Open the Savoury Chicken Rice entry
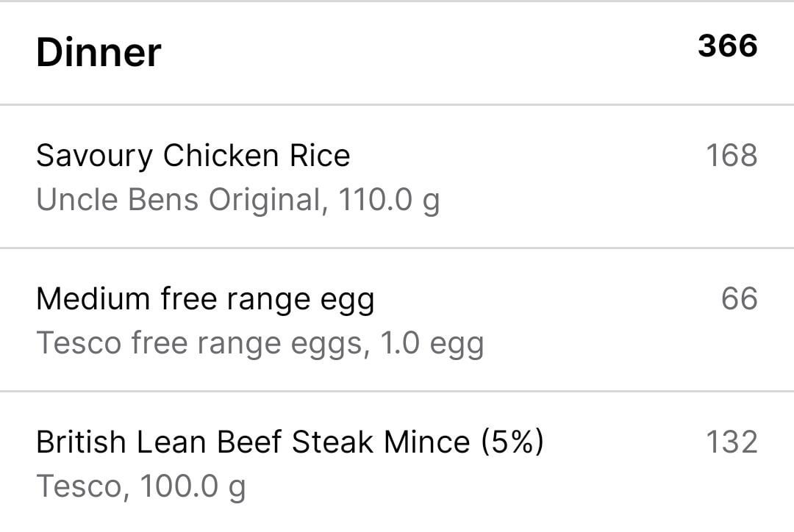 pyautogui.click(x=397, y=176)
